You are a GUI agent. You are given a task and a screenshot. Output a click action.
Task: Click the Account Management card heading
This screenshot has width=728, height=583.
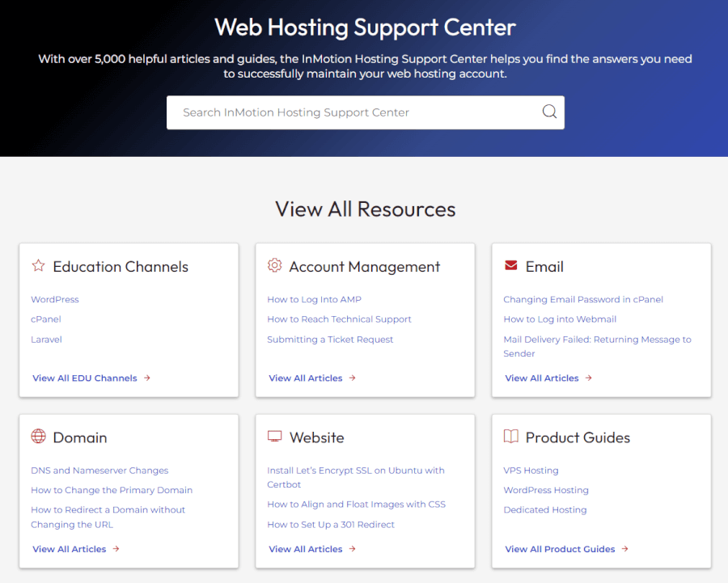(x=365, y=267)
